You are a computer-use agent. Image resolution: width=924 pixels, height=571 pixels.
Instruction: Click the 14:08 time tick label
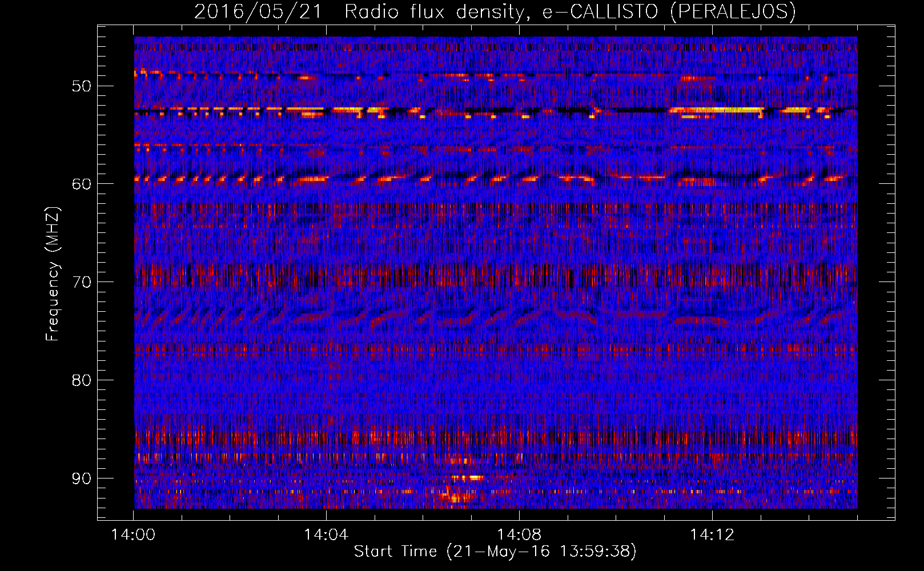pyautogui.click(x=519, y=535)
